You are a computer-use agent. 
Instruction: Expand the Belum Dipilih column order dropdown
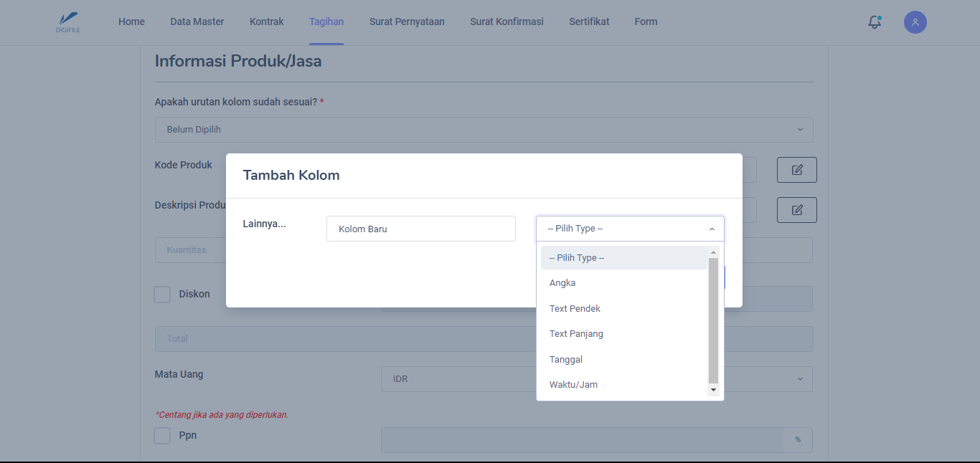coord(484,130)
